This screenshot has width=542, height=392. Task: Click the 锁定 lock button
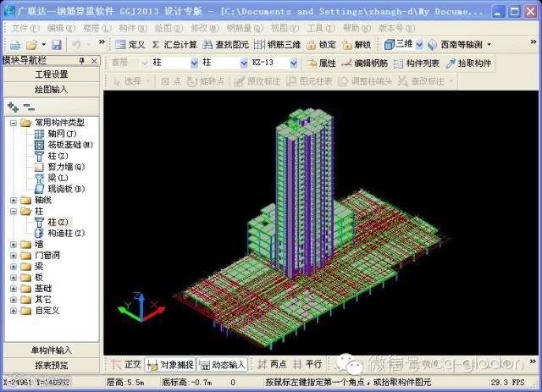click(x=322, y=45)
